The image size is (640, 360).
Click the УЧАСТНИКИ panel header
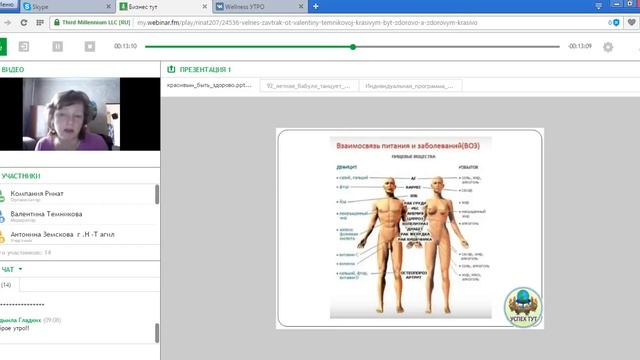[20, 176]
